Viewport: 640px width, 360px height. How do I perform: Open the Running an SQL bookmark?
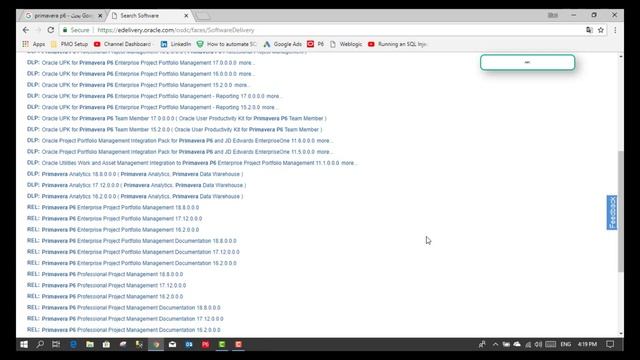coord(397,44)
